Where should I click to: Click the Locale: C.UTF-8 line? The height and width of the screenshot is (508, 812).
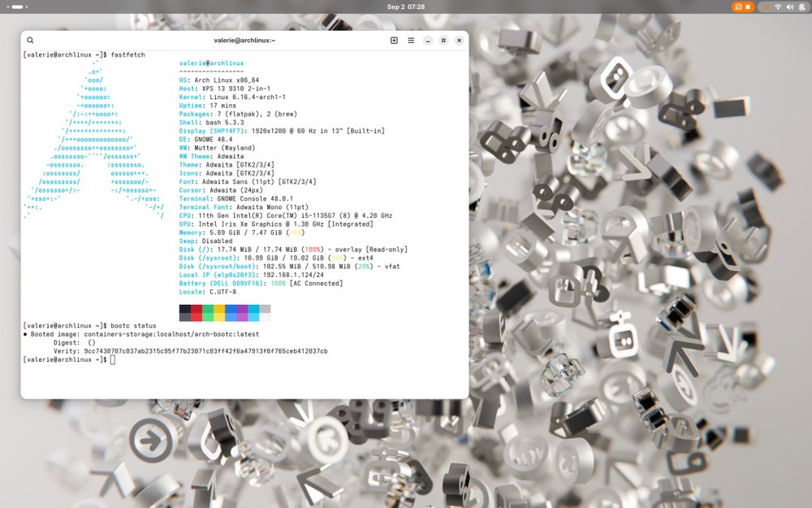point(208,292)
